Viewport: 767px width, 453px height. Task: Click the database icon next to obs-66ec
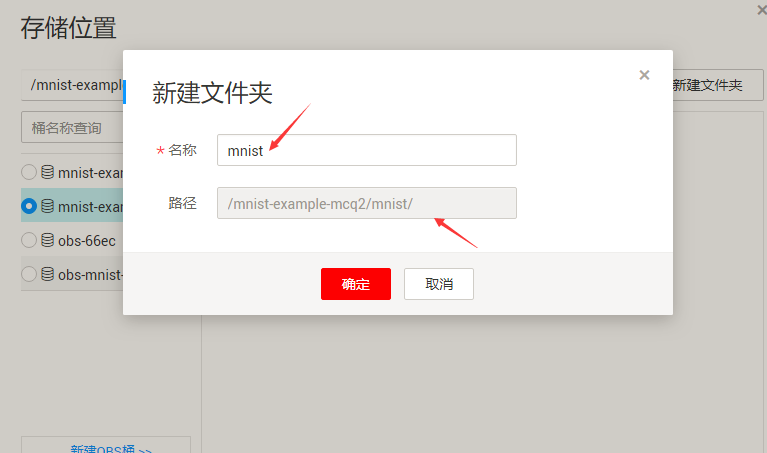pos(47,240)
